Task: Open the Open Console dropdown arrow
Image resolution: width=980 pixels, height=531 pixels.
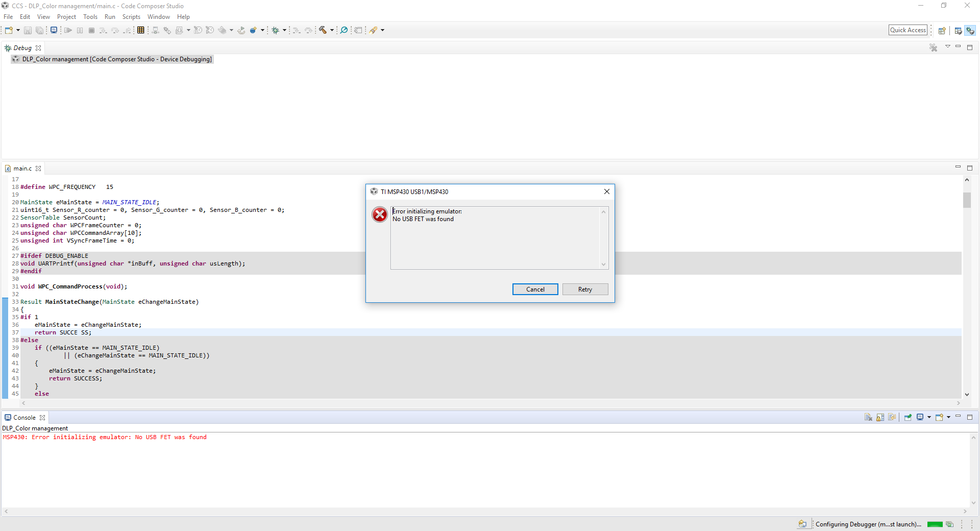Action: coord(948,417)
